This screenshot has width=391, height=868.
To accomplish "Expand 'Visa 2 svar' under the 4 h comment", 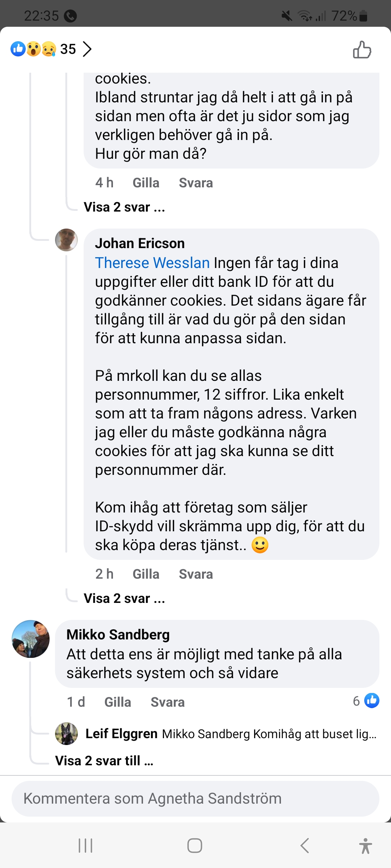I will 124,207.
